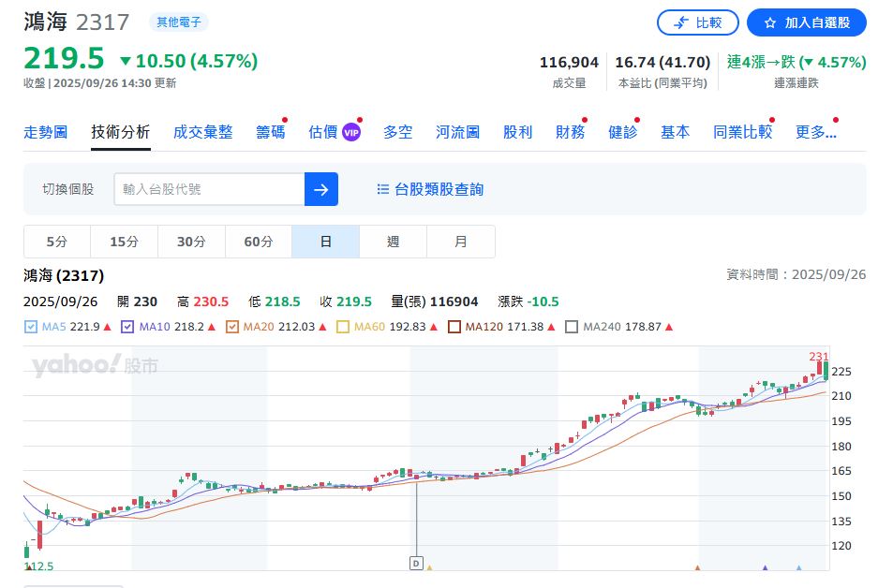
Task: Click the 連4漲→跌 streak text
Action: pyautogui.click(x=796, y=62)
